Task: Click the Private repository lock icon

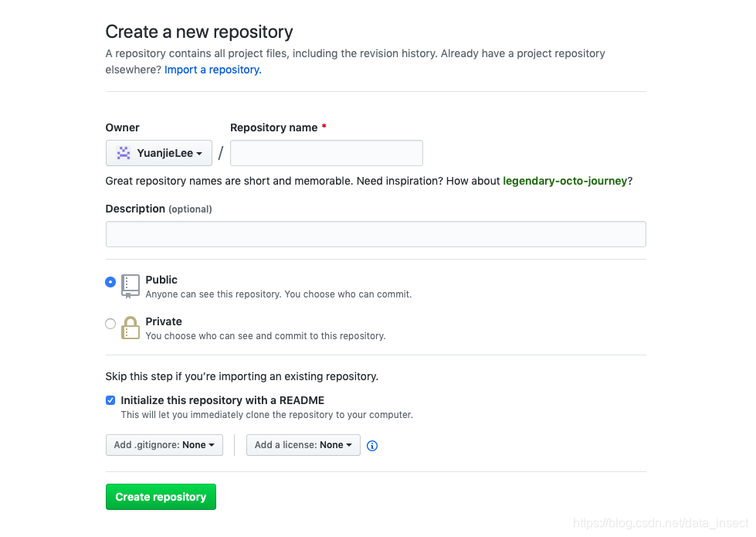Action: (131, 328)
